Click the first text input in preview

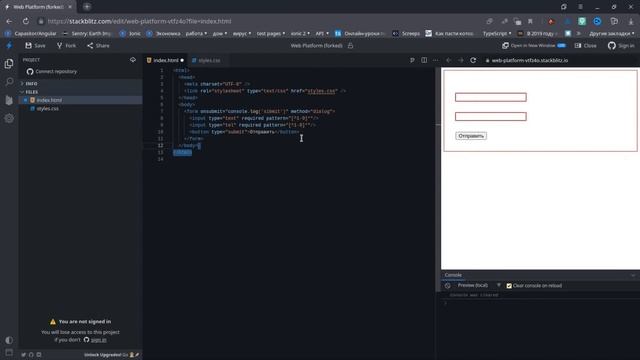coord(491,97)
